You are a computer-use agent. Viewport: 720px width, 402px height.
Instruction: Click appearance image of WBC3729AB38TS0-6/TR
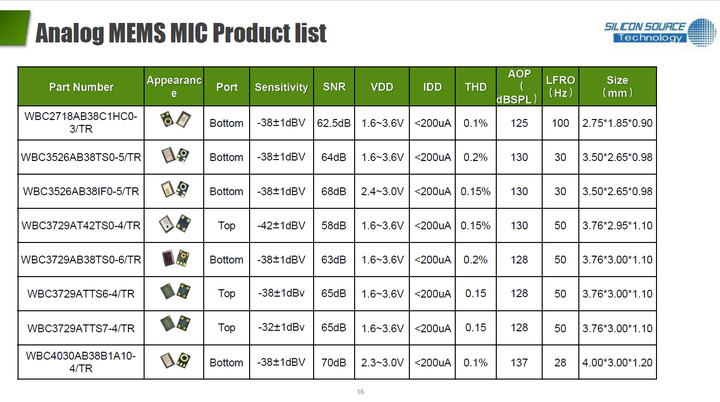coord(173,259)
